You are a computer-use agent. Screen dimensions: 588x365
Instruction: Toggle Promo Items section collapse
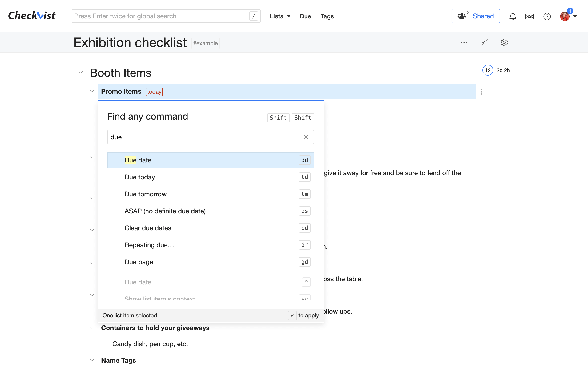pyautogui.click(x=92, y=91)
